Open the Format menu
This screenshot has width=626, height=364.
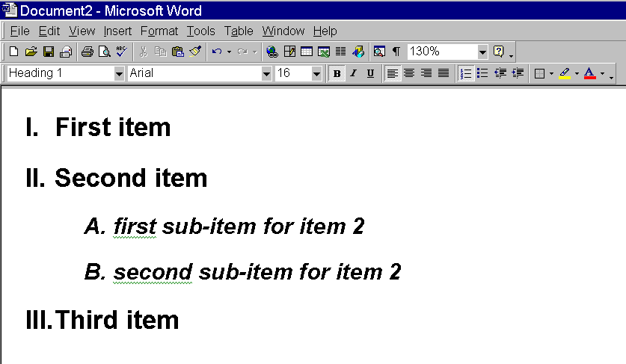point(159,31)
